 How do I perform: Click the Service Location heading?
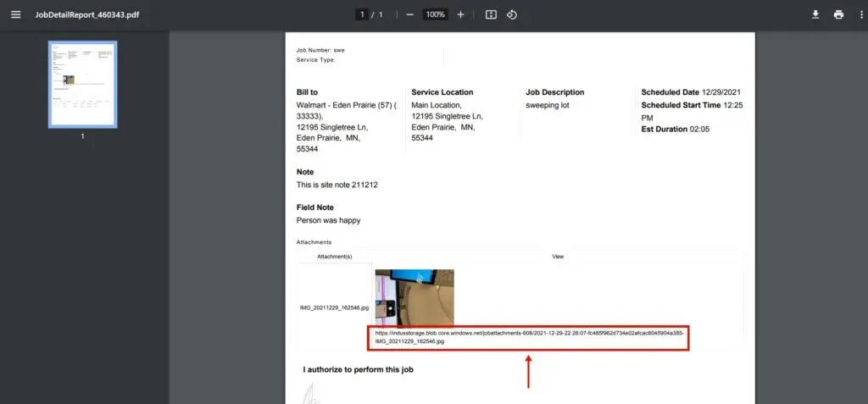pos(442,92)
